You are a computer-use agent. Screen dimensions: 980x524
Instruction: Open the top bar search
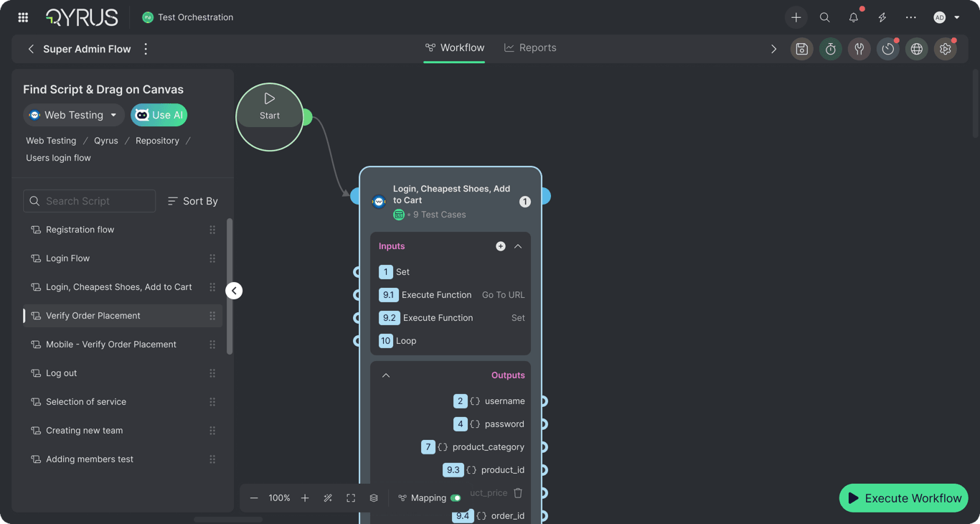coord(825,17)
